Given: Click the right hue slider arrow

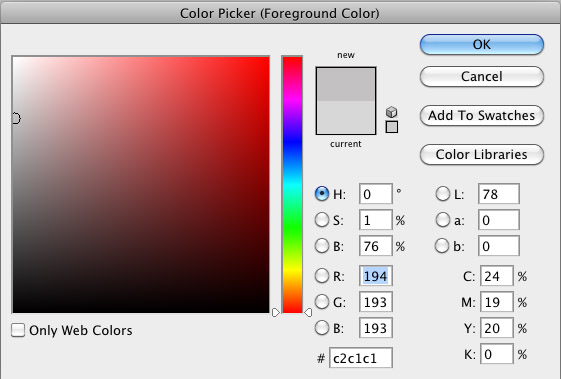Looking at the screenshot, I should pos(308,312).
